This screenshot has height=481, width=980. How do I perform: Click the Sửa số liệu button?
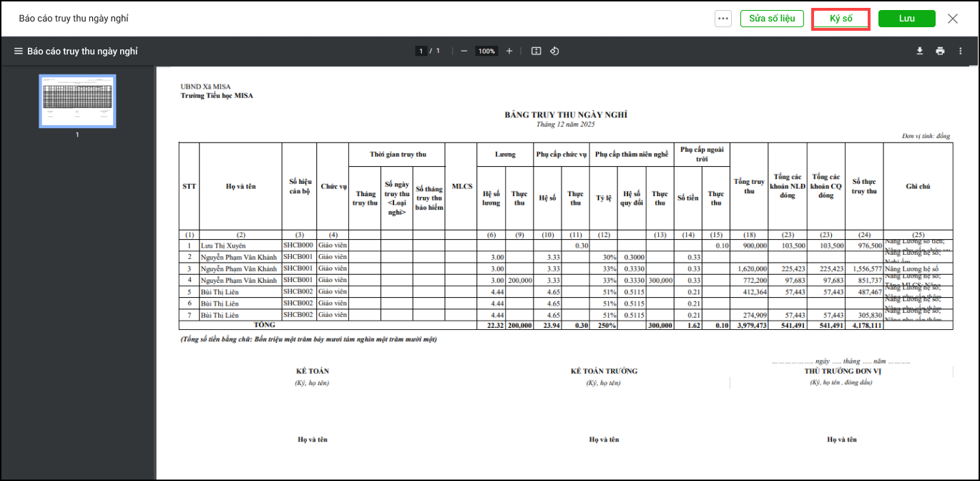(772, 19)
